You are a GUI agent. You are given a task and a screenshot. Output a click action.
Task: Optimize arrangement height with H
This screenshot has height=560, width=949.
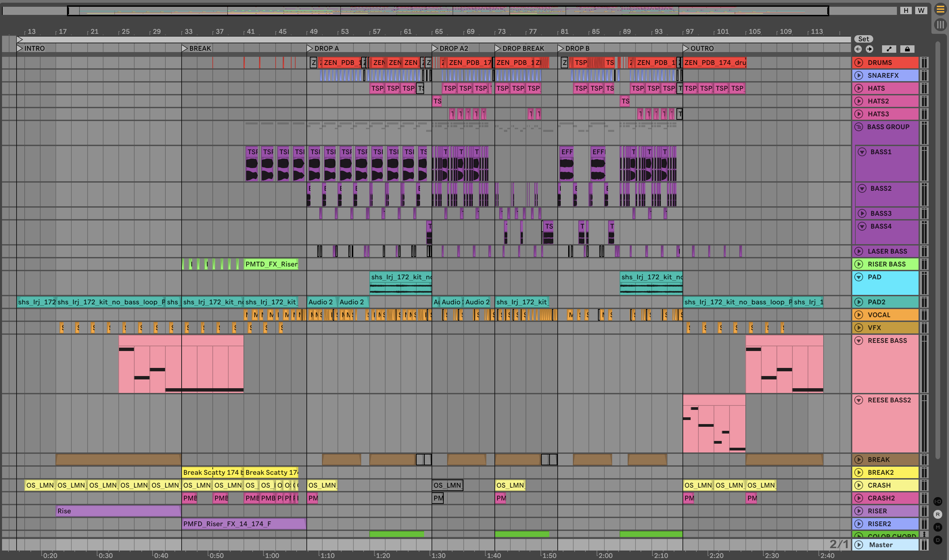point(906,10)
